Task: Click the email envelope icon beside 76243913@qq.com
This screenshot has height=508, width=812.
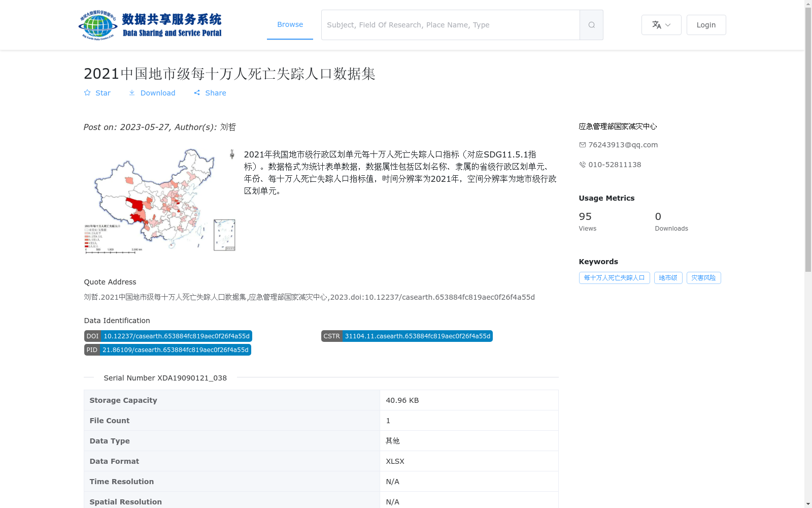Action: coord(582,145)
